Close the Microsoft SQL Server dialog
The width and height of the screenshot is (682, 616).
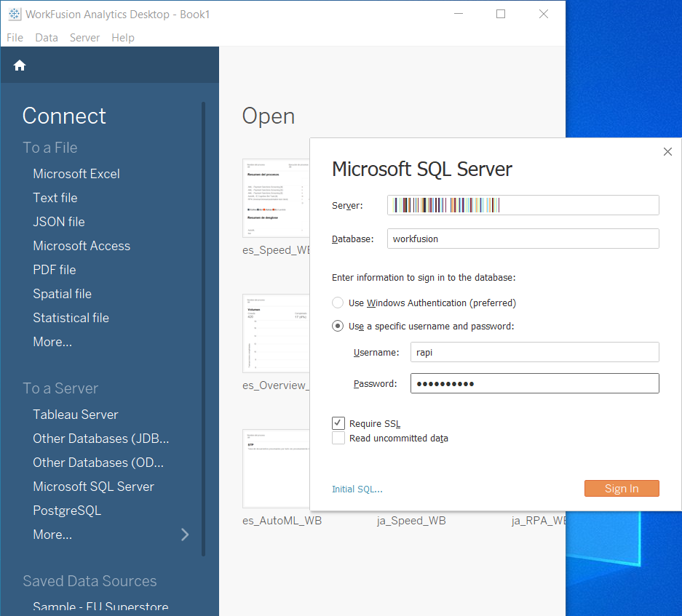(667, 152)
